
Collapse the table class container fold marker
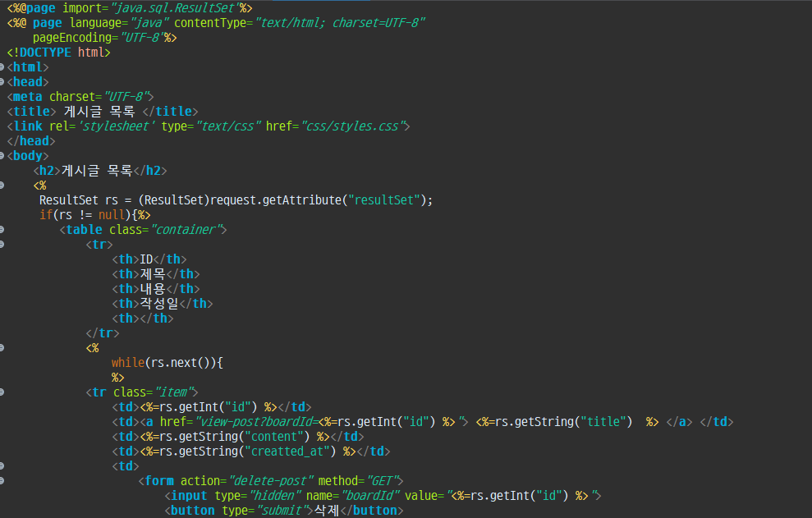point(2,230)
